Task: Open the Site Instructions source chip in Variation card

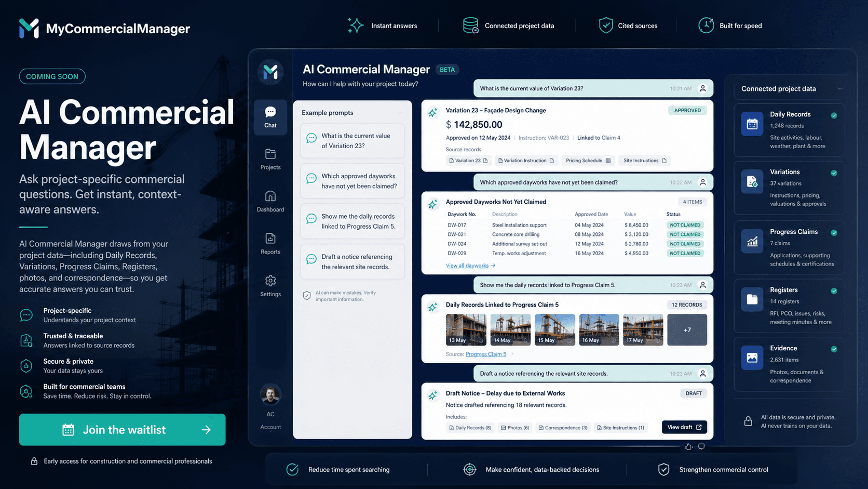Action: (x=645, y=161)
